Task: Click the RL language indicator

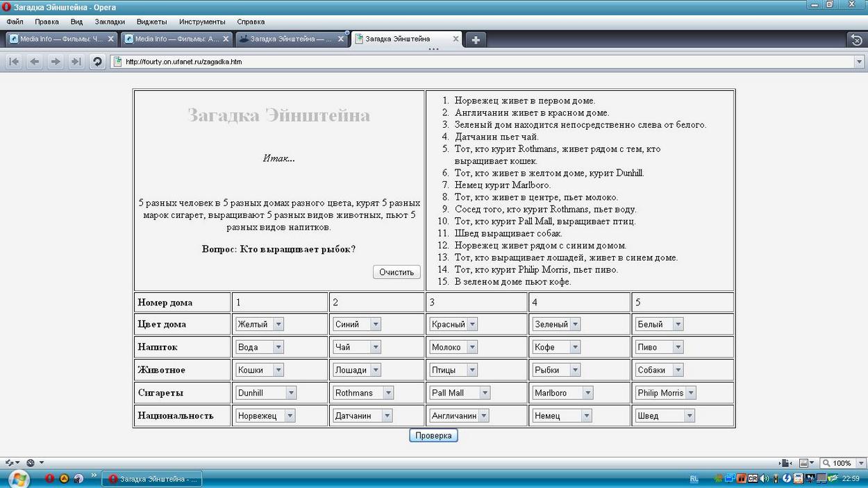Action: coord(694,479)
